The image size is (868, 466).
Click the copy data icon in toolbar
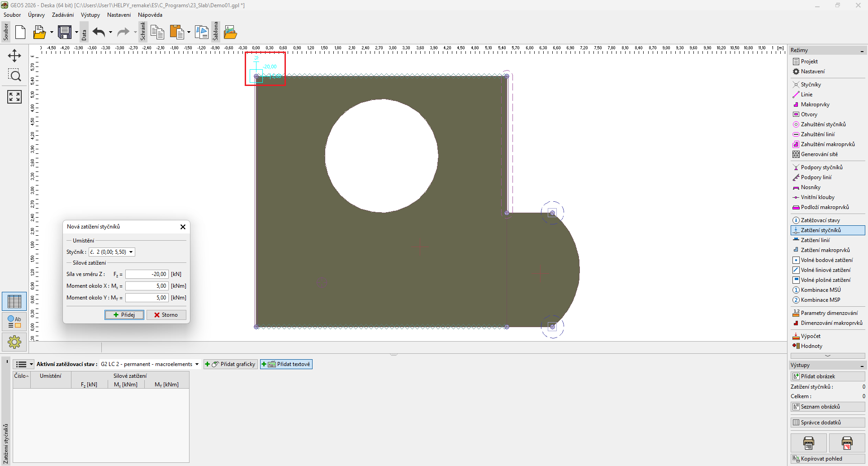pos(157,33)
